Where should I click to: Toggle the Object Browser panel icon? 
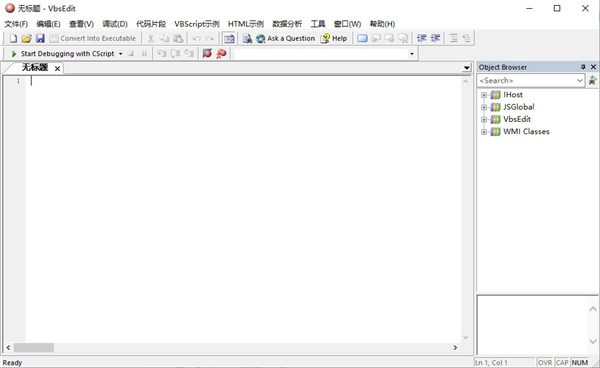[x=229, y=38]
